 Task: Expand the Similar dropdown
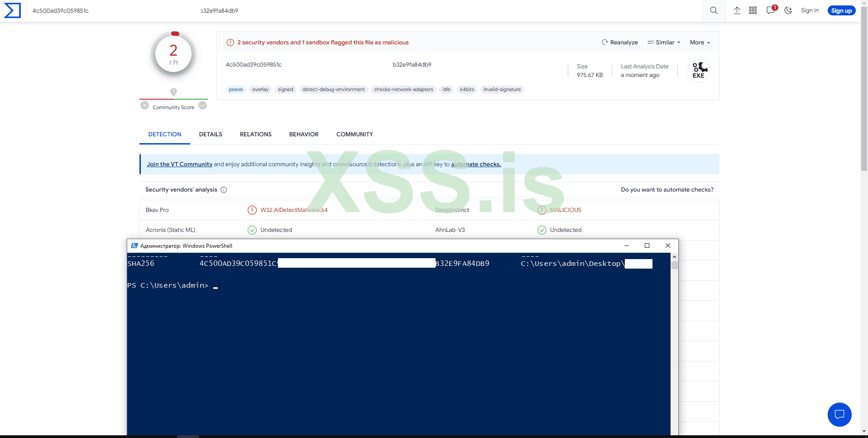click(664, 43)
